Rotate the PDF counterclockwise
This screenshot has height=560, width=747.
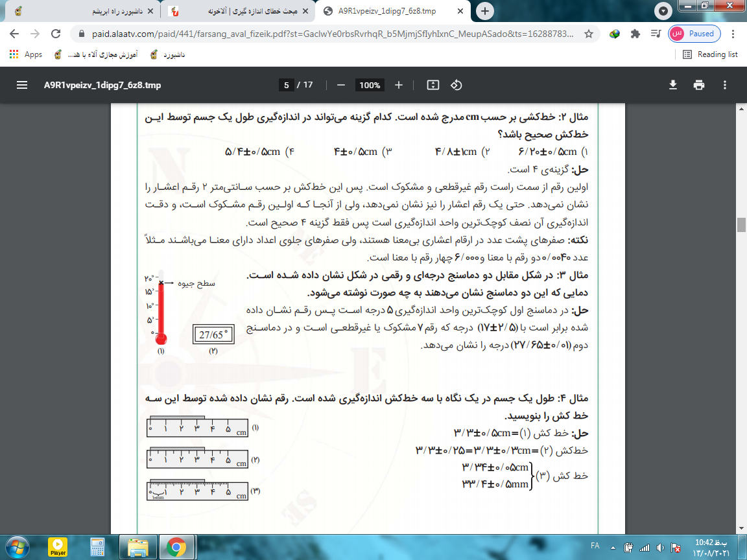tap(456, 86)
